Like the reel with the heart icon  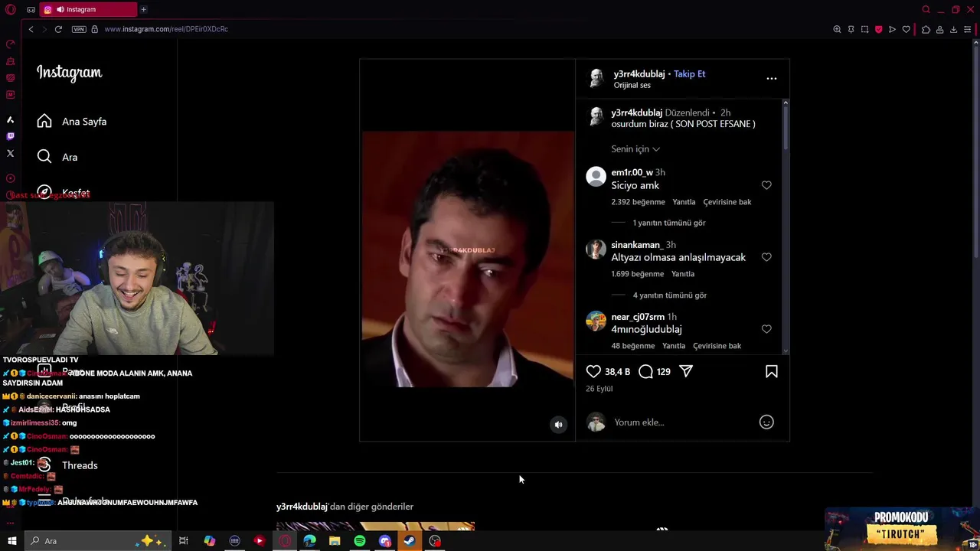coord(593,371)
